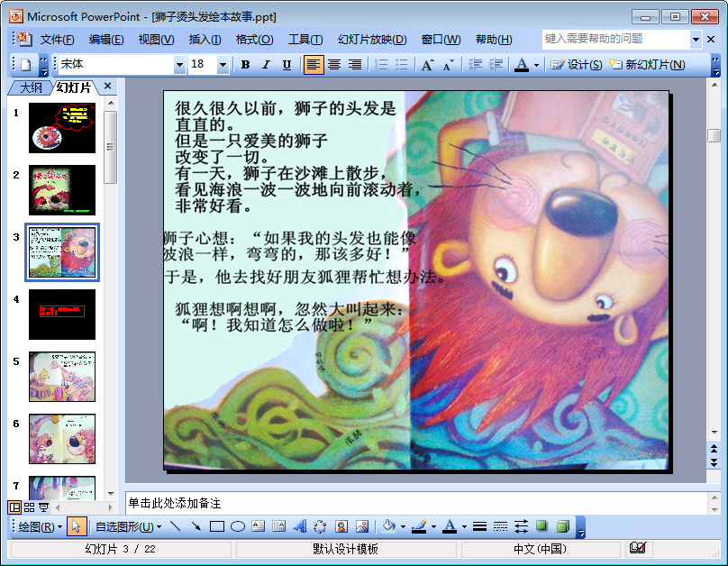This screenshot has width=728, height=566.
Task: Open the 文件(F) menu
Action: click(x=57, y=40)
